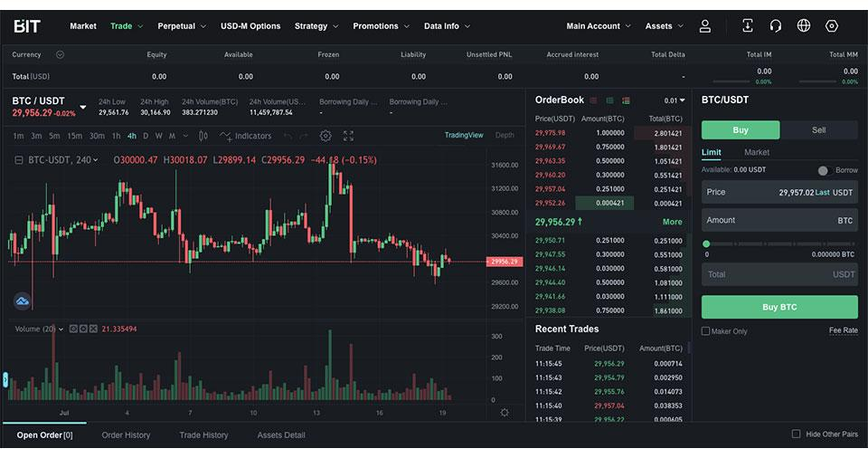
Task: Open the hexagon settings icon
Action: [832, 25]
